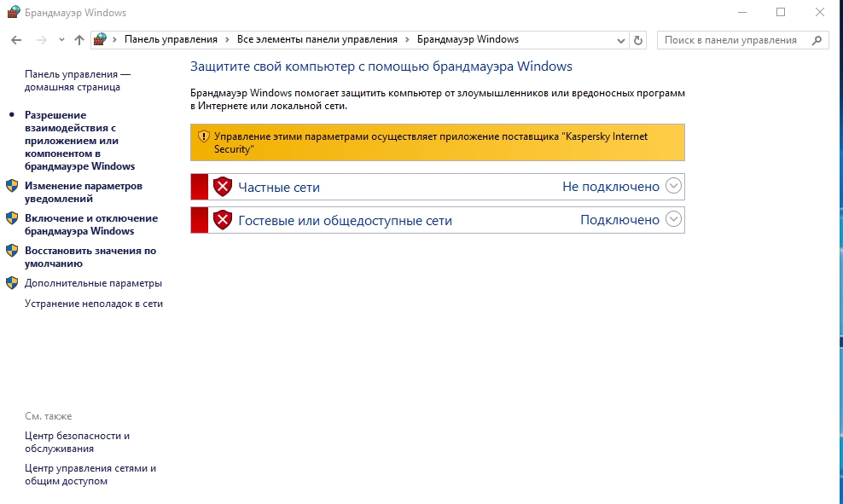Click the yellow Kaspersky Internet Security notice text
The height and width of the screenshot is (504, 843).
[431, 142]
